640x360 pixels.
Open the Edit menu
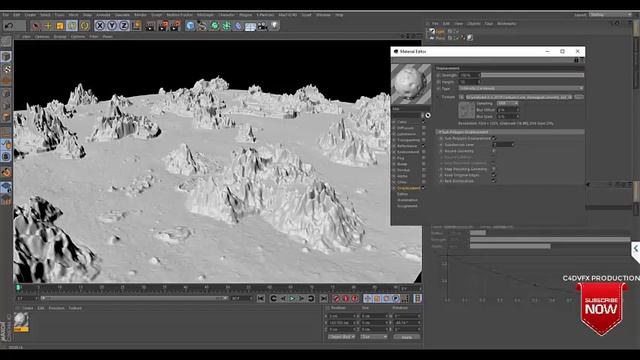pos(17,15)
